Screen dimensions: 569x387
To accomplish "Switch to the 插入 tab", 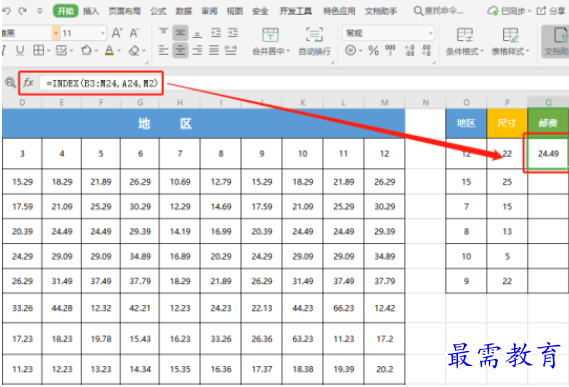I will 91,11.
